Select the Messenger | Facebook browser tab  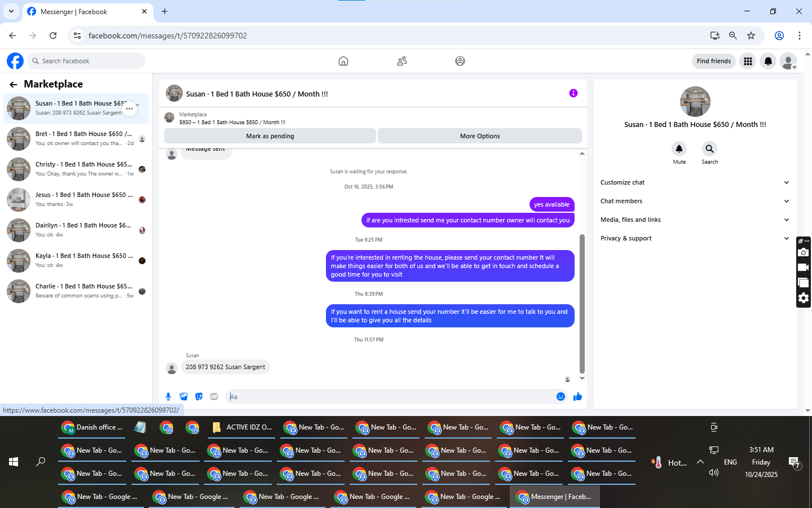(87, 11)
